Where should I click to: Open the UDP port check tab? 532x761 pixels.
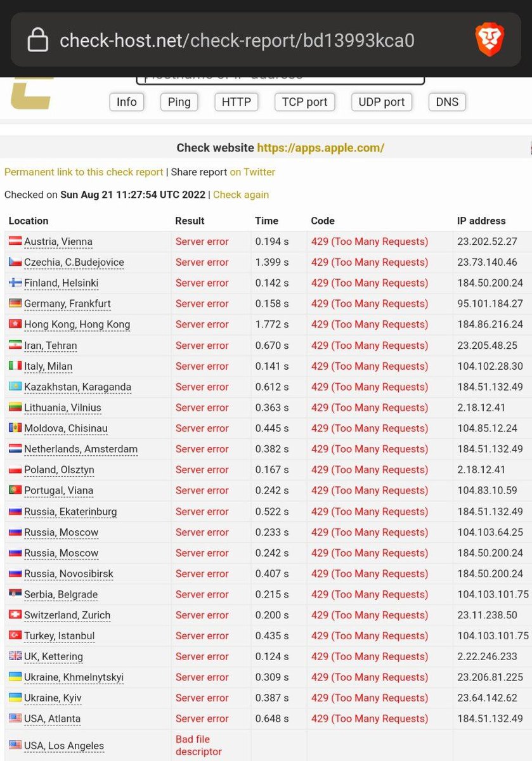382,102
